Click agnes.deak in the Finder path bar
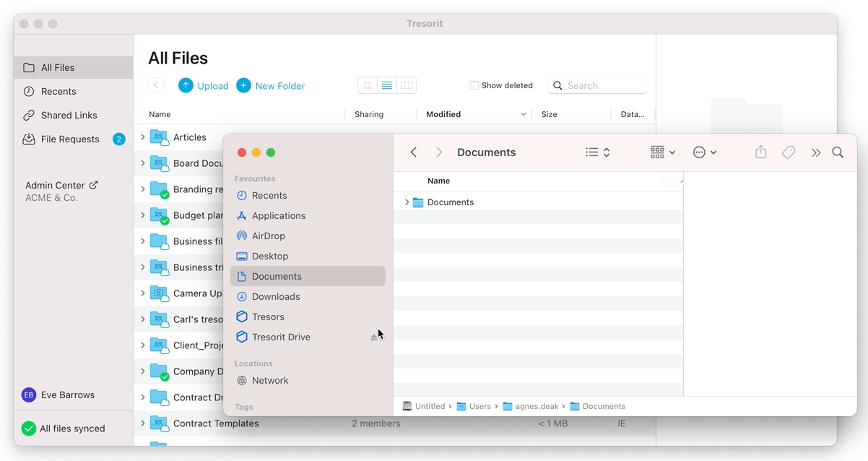The image size is (868, 461). coord(531,406)
